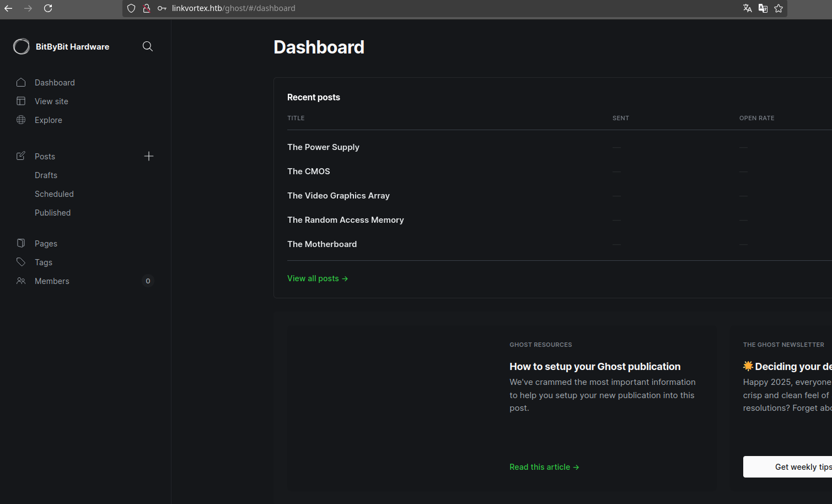Select the Explore globe icon

tap(21, 120)
